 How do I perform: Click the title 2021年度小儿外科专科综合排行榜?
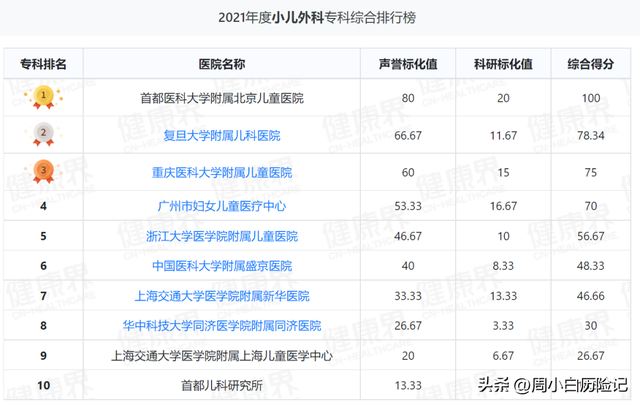[x=317, y=18]
